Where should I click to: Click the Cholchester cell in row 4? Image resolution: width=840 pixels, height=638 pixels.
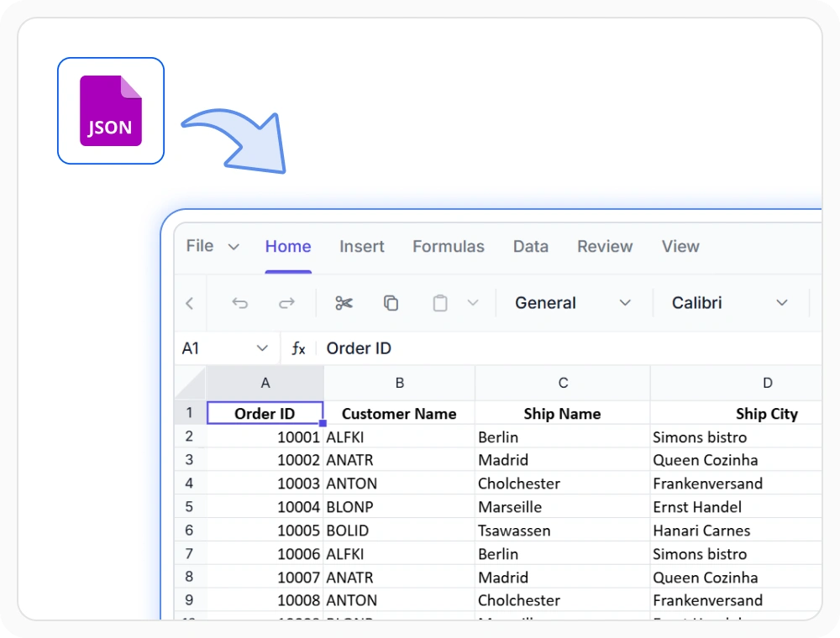click(x=563, y=484)
